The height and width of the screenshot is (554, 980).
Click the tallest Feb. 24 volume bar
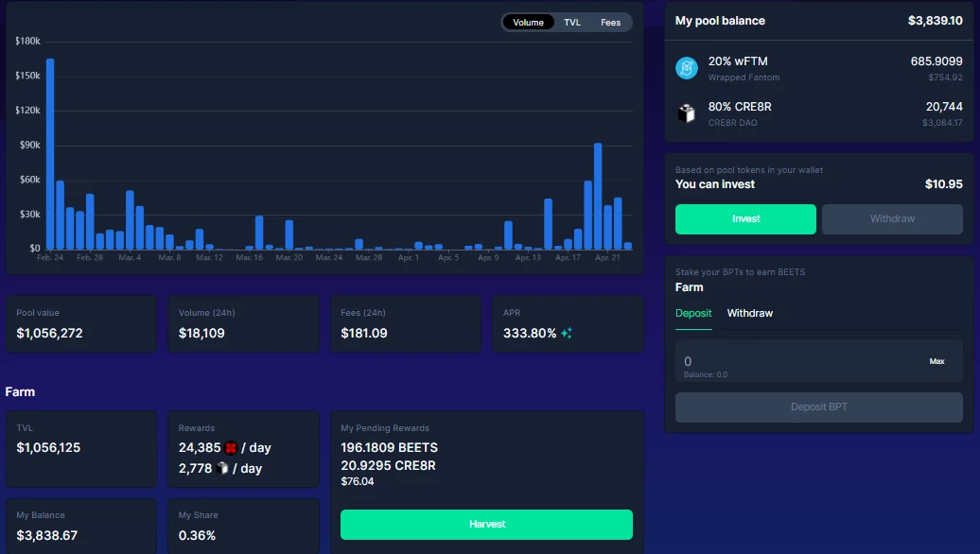pos(50,154)
